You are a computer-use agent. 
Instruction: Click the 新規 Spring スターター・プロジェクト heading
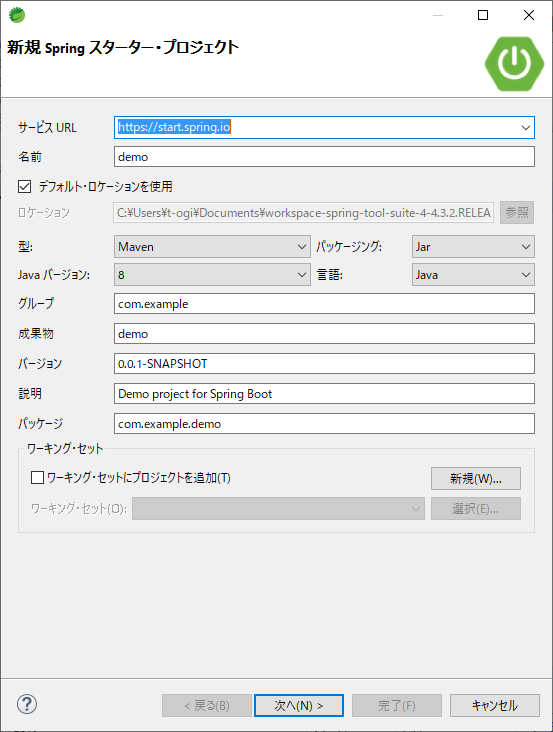pyautogui.click(x=123, y=48)
